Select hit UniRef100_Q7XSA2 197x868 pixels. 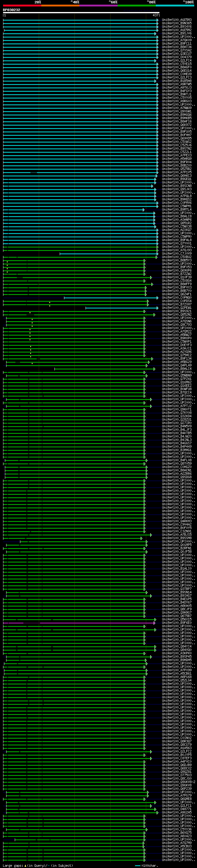177,50
